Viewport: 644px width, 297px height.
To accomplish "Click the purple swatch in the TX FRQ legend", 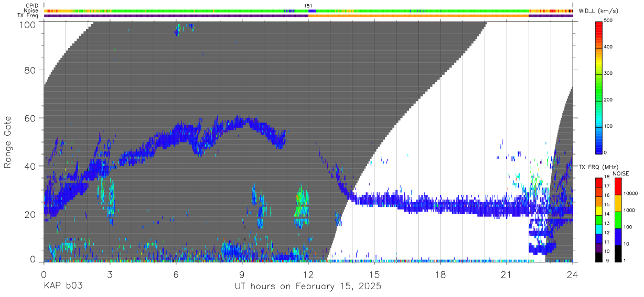I will tap(599, 248).
